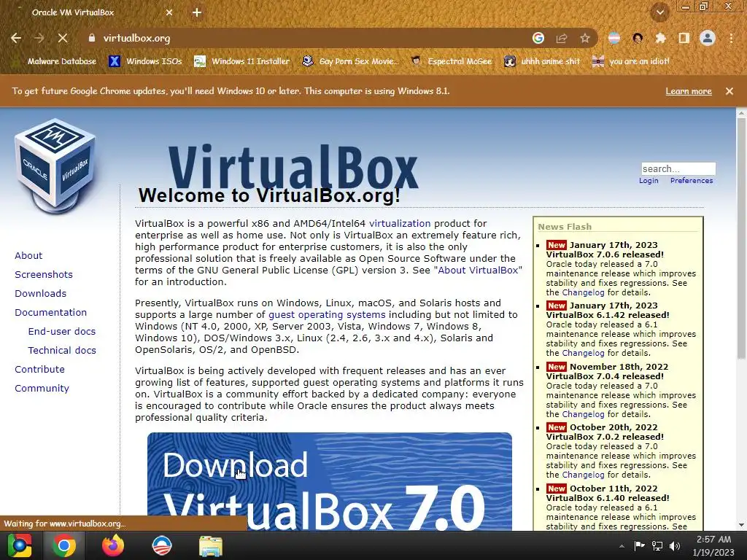Open Changelog for VirtualBox 7.0.4 news
Viewport: 747px width, 560px height.
click(583, 414)
